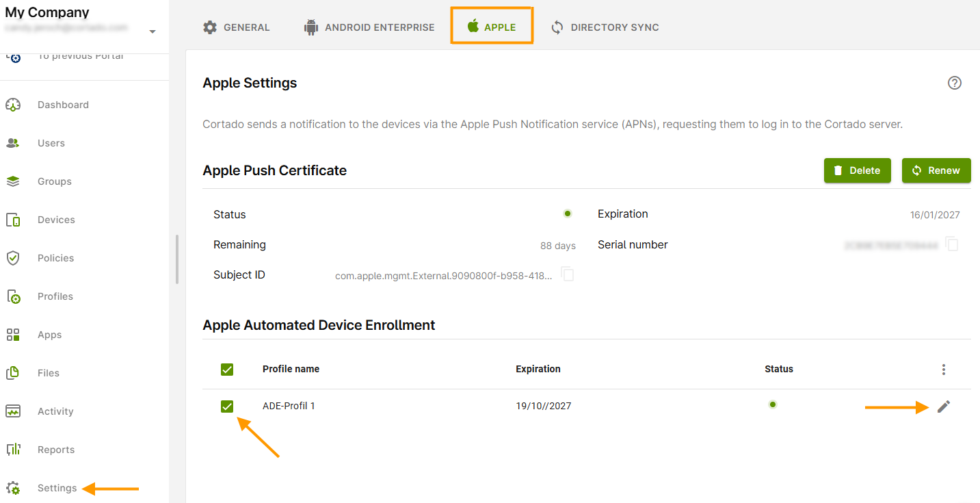Switch to the General tab

click(237, 27)
